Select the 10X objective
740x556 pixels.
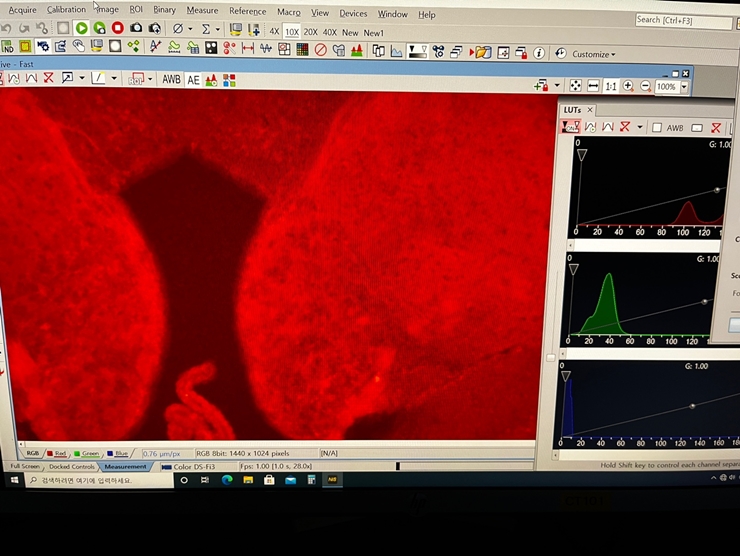click(291, 32)
